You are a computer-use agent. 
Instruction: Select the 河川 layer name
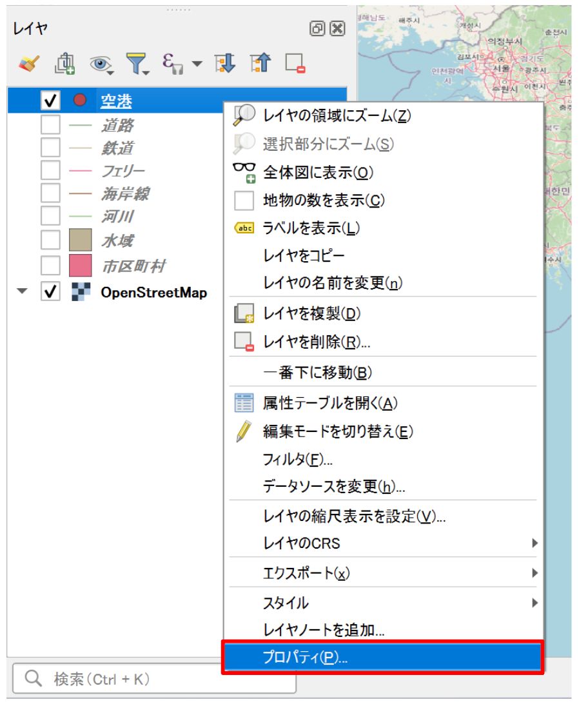coord(117,217)
